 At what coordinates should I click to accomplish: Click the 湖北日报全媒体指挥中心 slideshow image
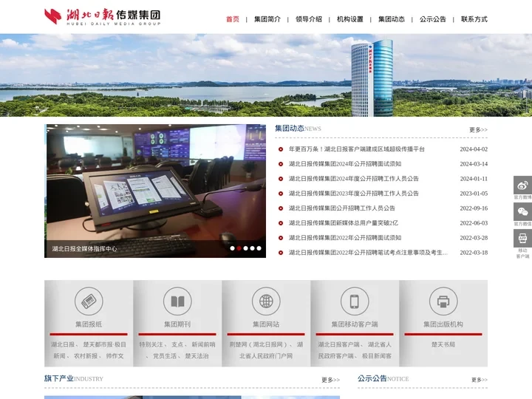pyautogui.click(x=155, y=191)
